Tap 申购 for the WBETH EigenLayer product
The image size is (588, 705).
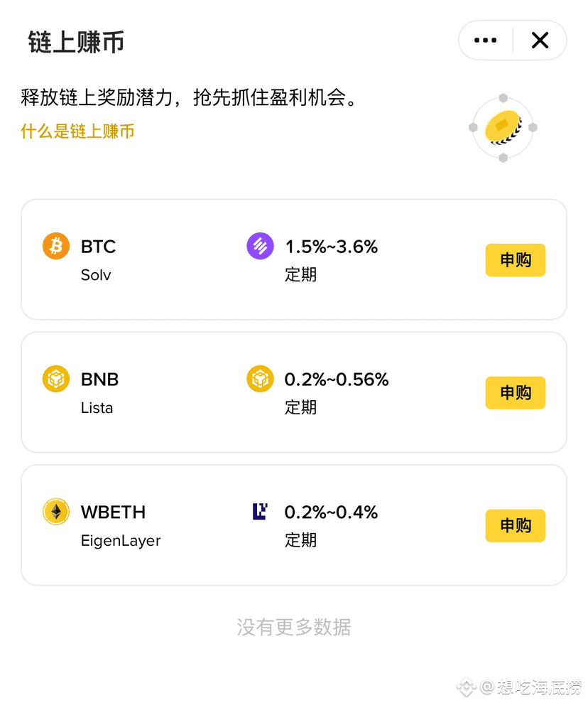516,526
